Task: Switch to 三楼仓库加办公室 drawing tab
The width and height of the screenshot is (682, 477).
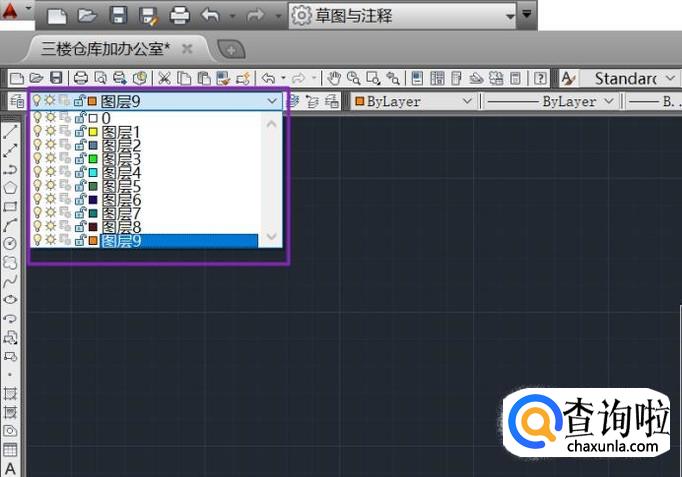Action: [106, 49]
